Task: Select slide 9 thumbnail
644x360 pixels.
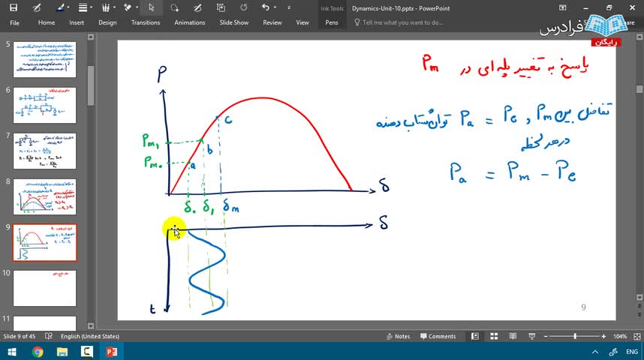Action: tap(44, 242)
